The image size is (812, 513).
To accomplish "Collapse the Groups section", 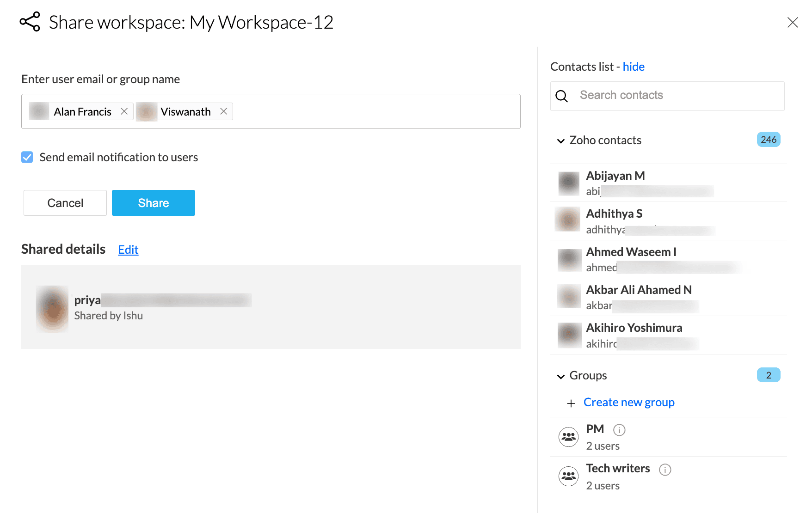I will pyautogui.click(x=561, y=376).
